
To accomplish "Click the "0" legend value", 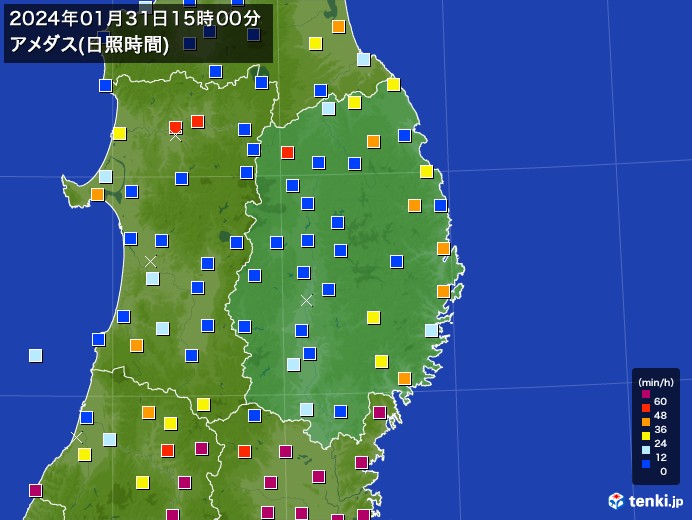I will point(663,471).
